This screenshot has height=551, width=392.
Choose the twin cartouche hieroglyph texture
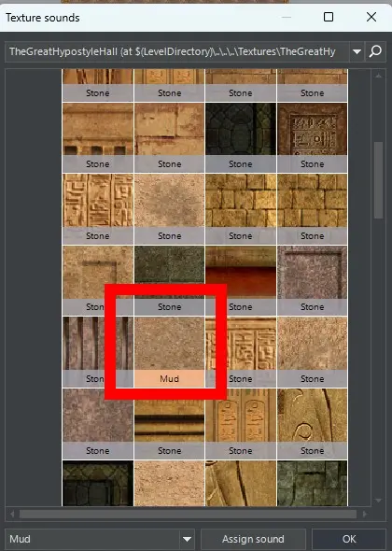241,424
